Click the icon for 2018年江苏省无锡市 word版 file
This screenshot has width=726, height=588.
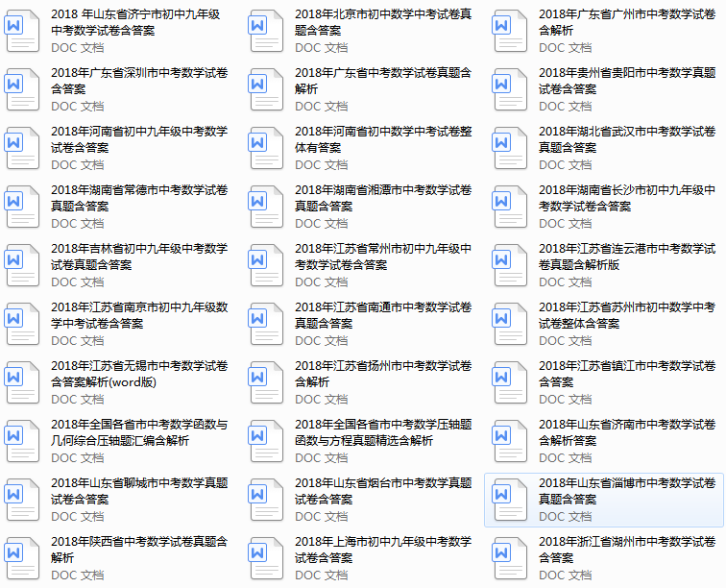[x=23, y=382]
